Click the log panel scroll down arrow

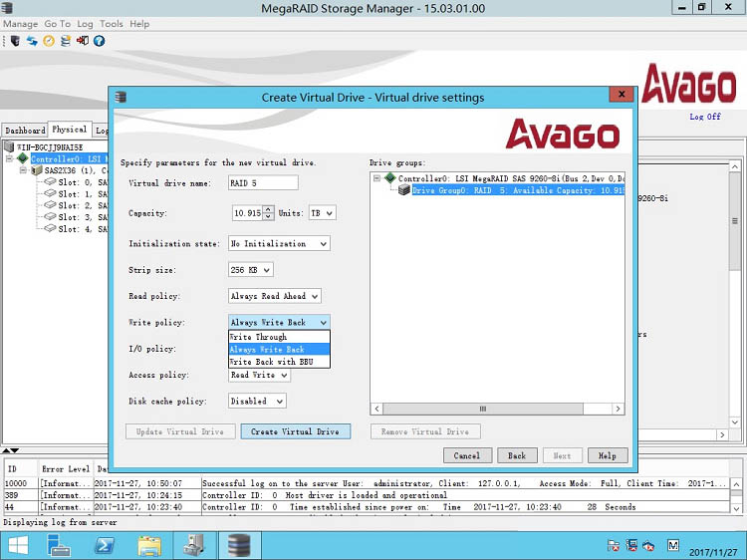[x=736, y=508]
